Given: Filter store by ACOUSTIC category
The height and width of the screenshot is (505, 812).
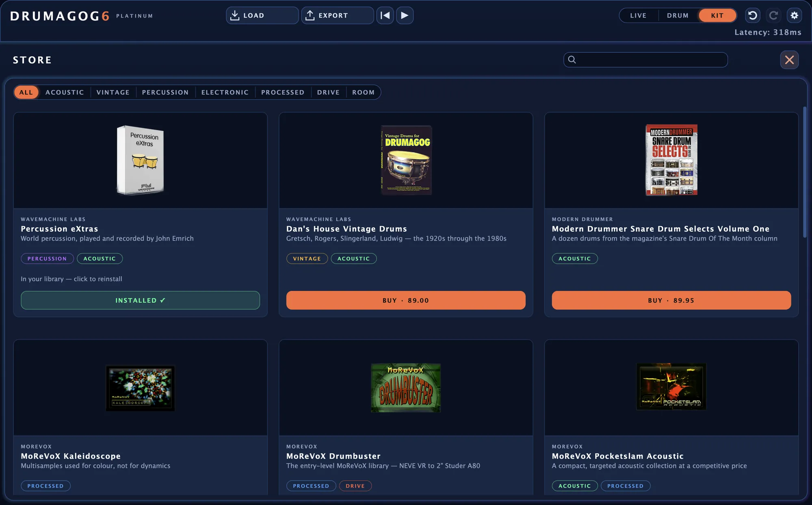Looking at the screenshot, I should [x=65, y=92].
